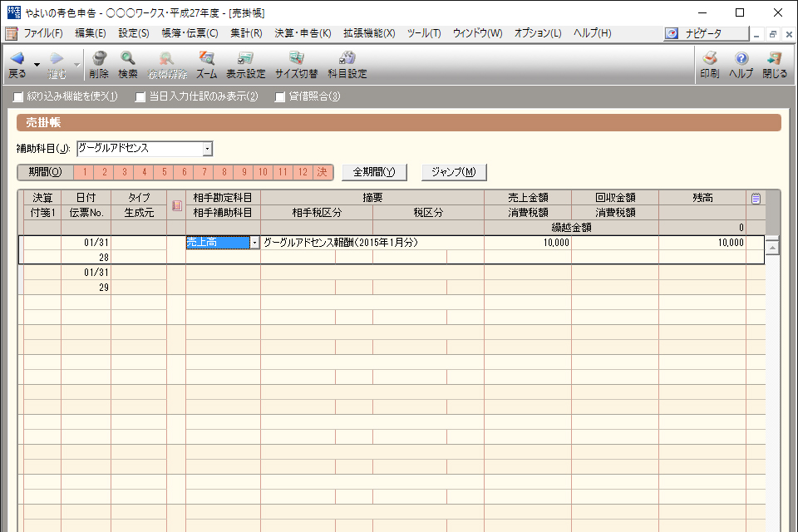
Task: Open the 帳簿・伝票 menu
Action: (190, 33)
